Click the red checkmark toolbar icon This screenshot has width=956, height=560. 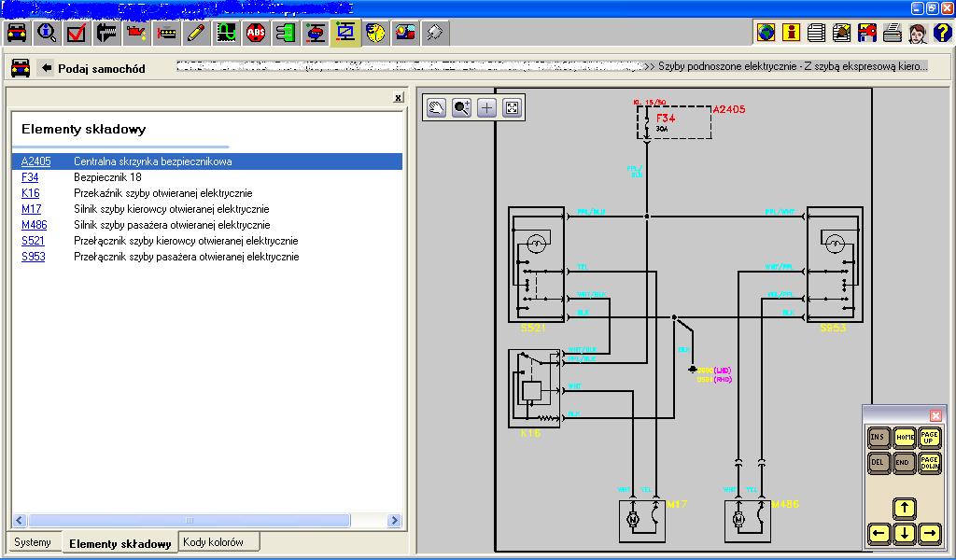pos(77,34)
